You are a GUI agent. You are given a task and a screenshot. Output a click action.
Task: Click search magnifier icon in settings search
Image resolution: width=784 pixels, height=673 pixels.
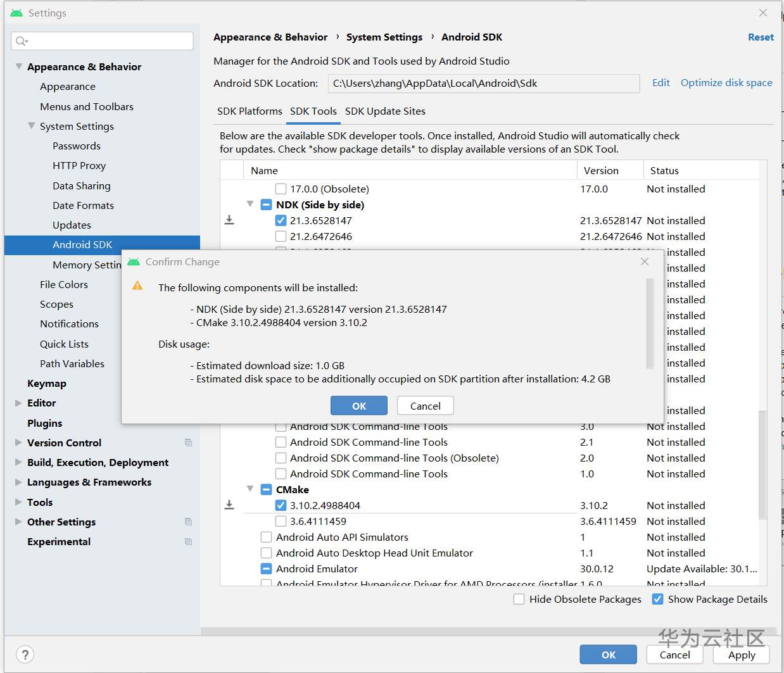tap(21, 41)
